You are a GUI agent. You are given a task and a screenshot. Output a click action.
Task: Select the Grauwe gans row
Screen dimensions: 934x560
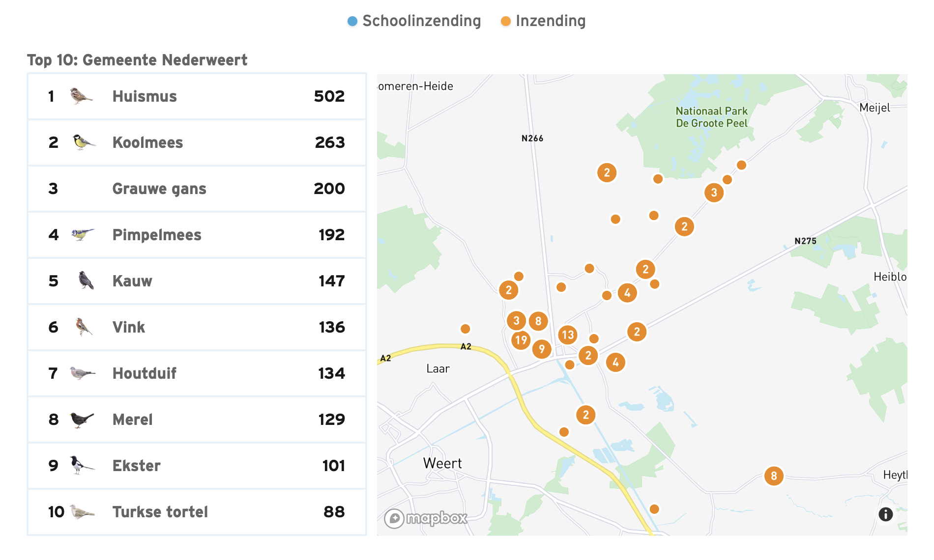pyautogui.click(x=197, y=189)
